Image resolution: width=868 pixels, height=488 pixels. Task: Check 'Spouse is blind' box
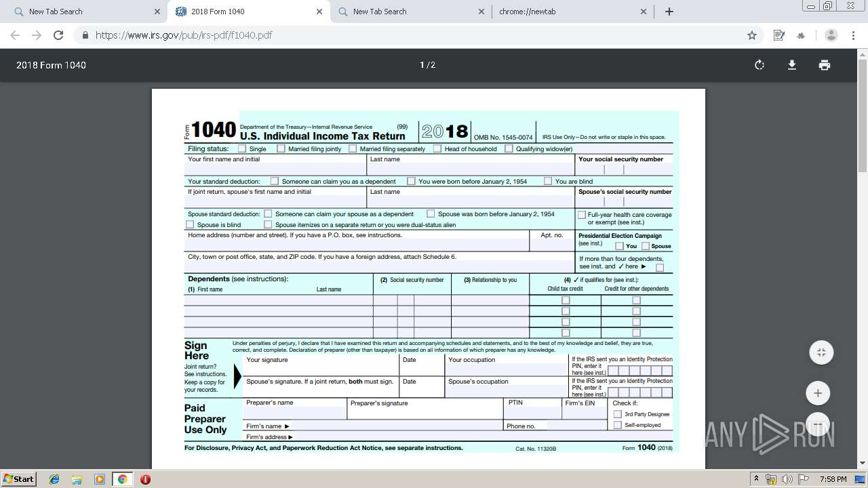[x=190, y=224]
